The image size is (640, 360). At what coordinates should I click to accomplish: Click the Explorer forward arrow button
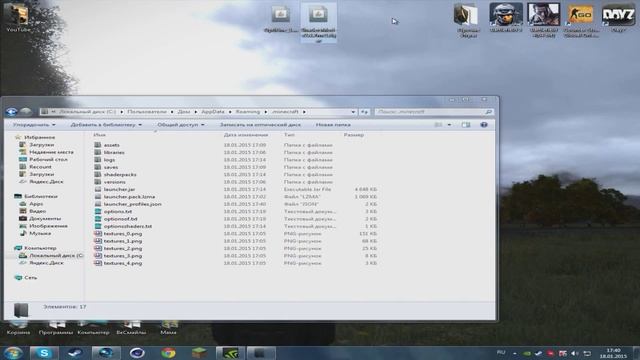(x=26, y=111)
